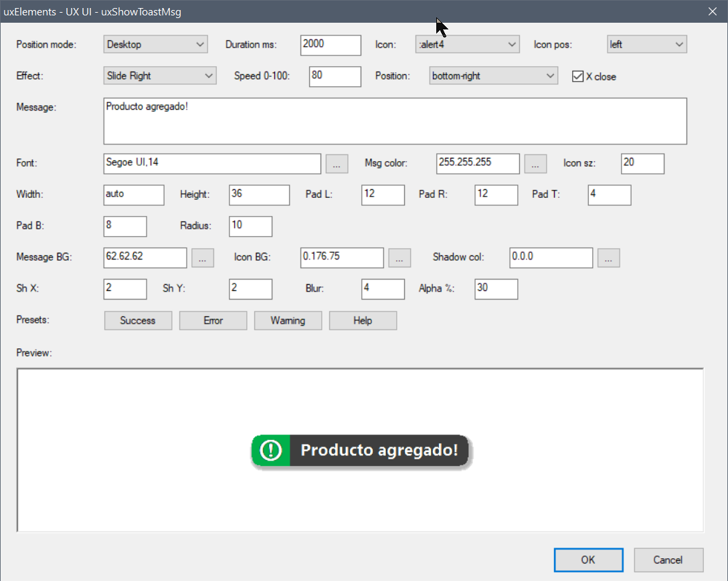Screen dimensions: 728x581
Task: Click the Font field with Segoe UI,14
Action: tap(212, 164)
